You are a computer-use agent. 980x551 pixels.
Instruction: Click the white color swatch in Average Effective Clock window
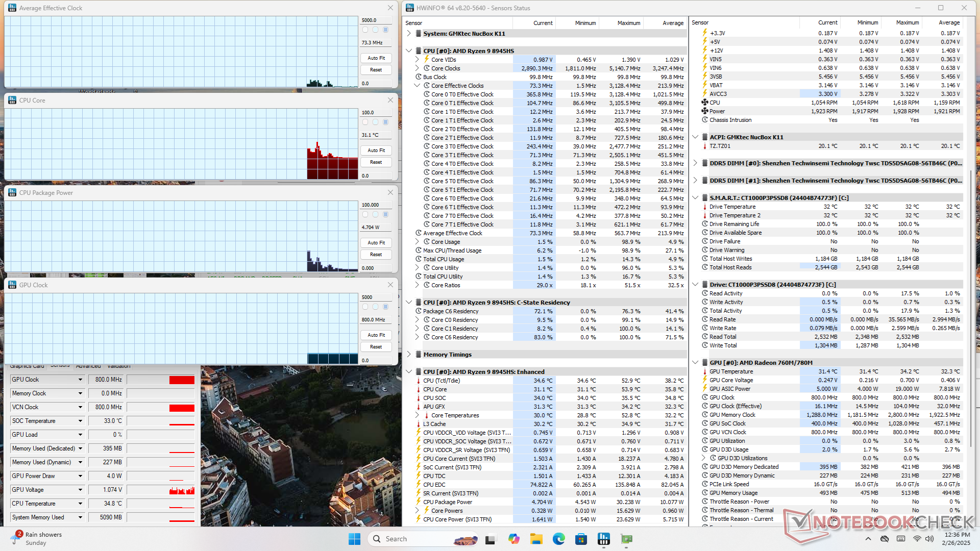365,30
